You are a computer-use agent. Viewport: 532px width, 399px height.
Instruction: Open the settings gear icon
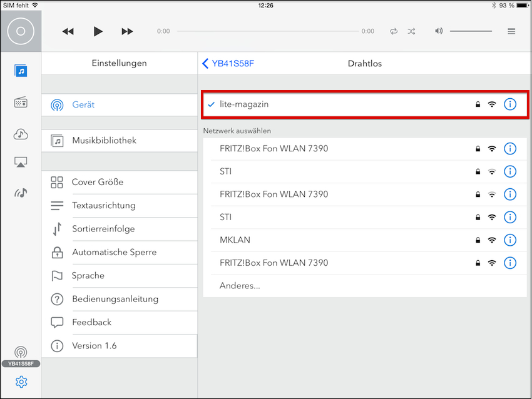[x=21, y=381]
